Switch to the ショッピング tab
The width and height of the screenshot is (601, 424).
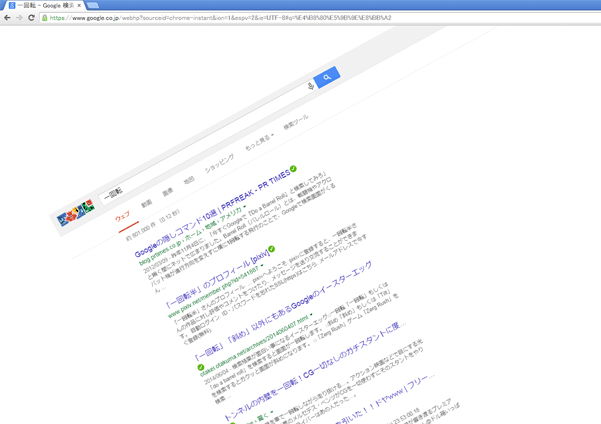(219, 163)
